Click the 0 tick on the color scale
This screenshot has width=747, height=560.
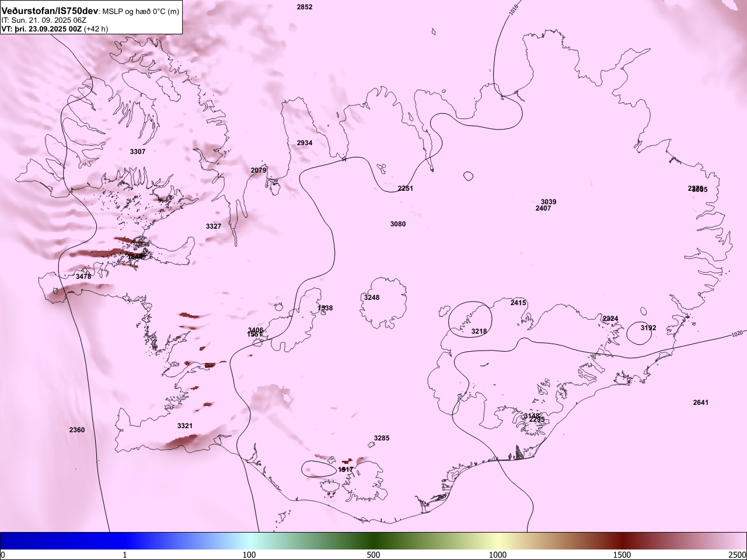pos(3,555)
